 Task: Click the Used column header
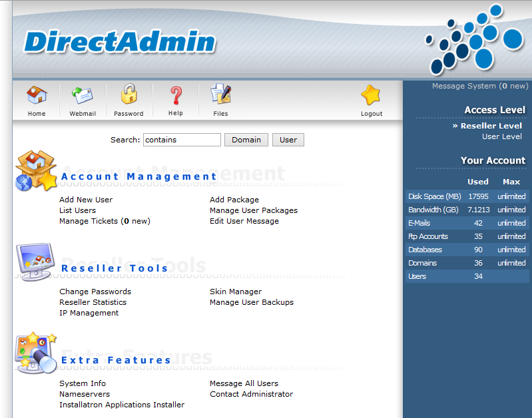[477, 182]
